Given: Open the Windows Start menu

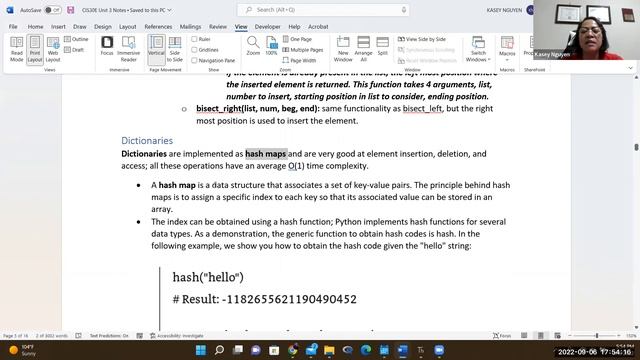Looking at the screenshot, I should tap(201, 350).
